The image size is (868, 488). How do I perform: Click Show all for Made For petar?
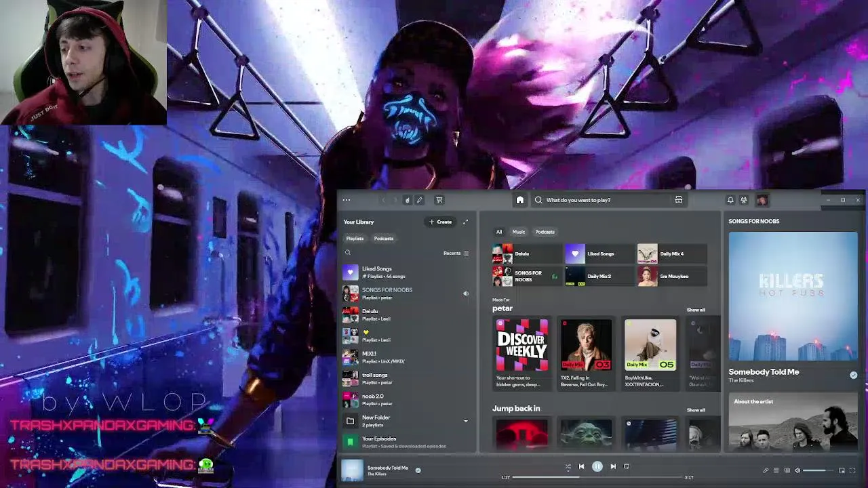(x=696, y=310)
